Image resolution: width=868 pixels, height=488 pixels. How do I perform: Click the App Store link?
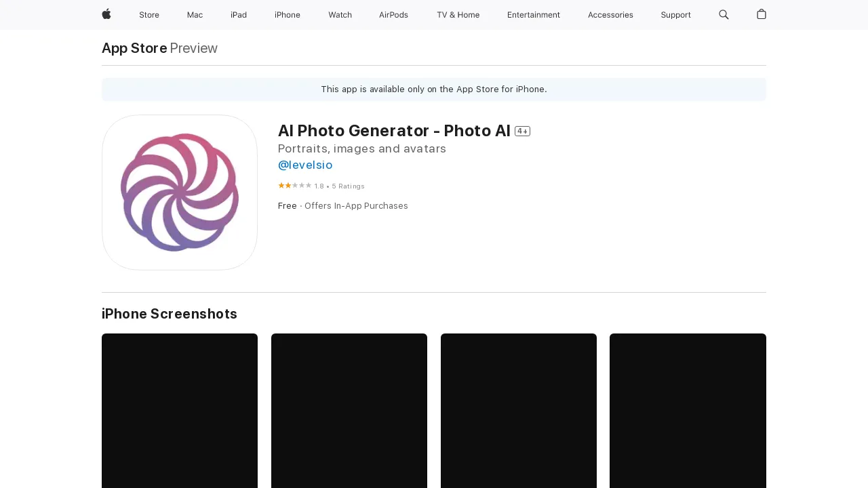coord(134,48)
